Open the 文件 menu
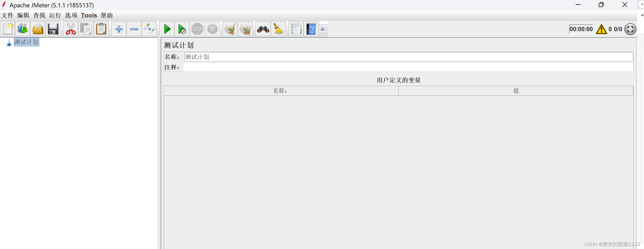The height and width of the screenshot is (249, 644). tap(8, 15)
